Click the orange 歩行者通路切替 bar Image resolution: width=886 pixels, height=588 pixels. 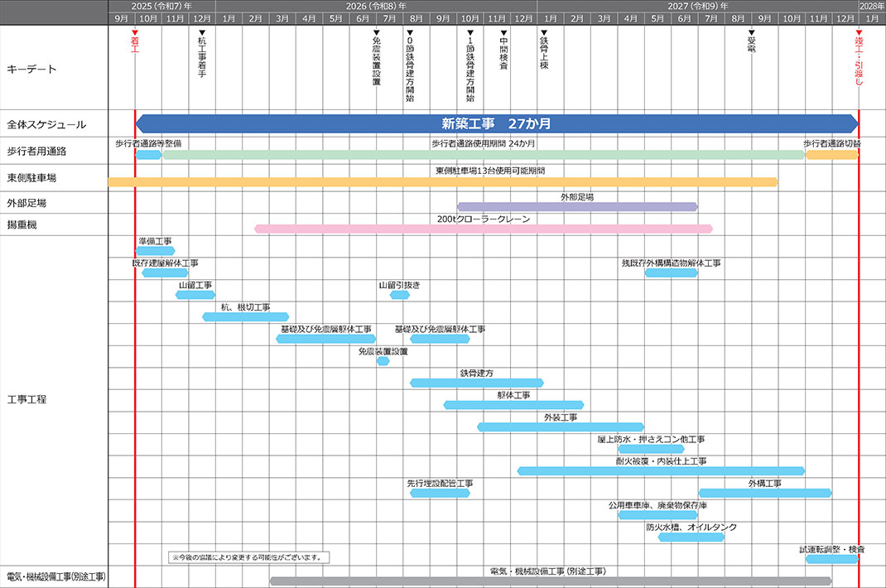click(831, 155)
